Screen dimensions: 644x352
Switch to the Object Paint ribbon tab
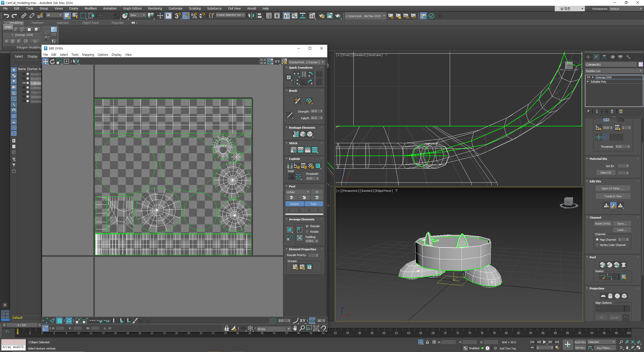[90, 23]
